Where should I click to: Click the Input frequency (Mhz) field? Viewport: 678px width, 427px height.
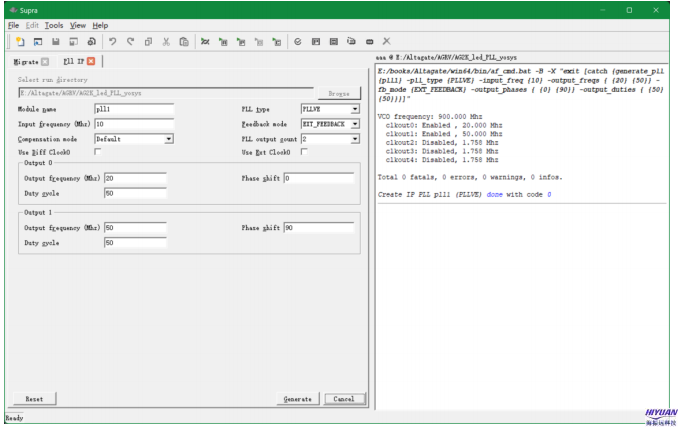[134, 124]
